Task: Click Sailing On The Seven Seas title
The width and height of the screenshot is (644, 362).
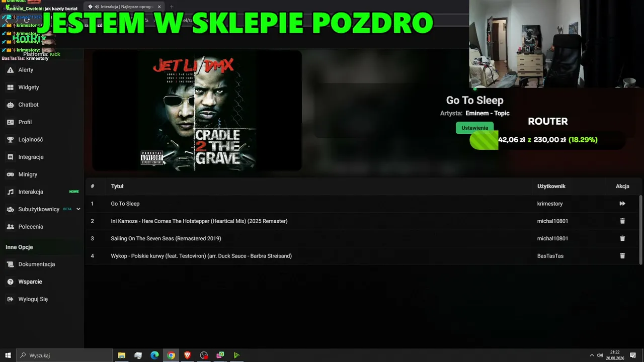Action: [x=166, y=238]
